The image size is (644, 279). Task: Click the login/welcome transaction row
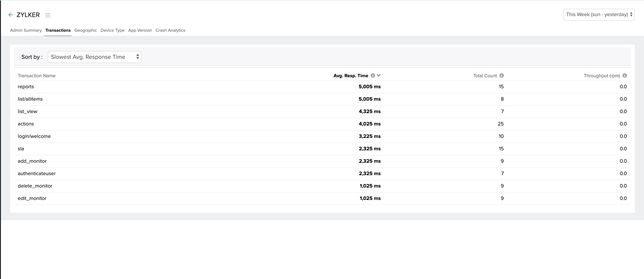click(34, 136)
